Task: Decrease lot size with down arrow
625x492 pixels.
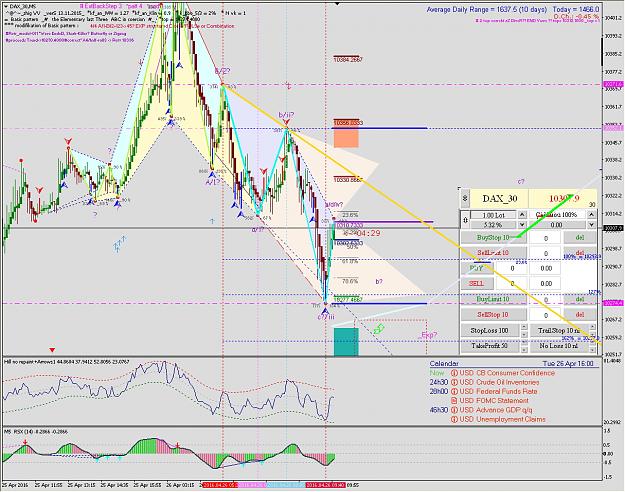Action: click(x=522, y=224)
